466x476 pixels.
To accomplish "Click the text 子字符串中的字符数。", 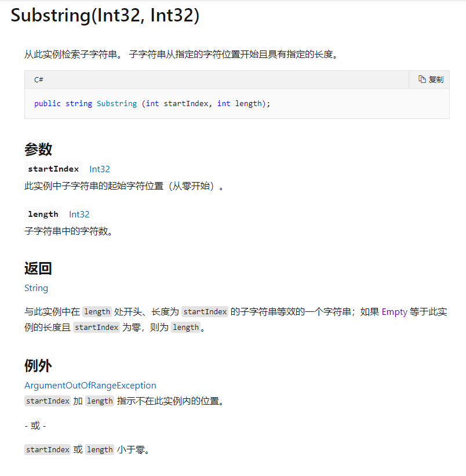I will point(68,231).
